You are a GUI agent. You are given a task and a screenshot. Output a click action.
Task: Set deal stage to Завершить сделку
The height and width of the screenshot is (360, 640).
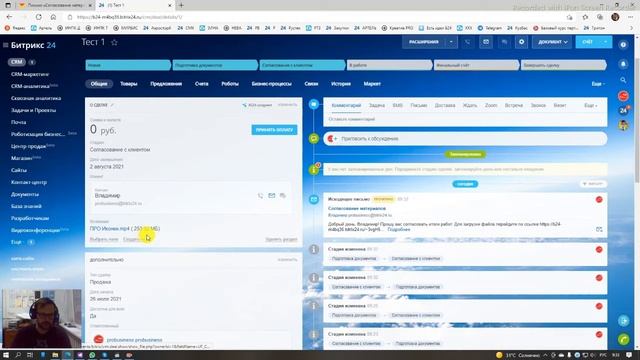(x=563, y=65)
